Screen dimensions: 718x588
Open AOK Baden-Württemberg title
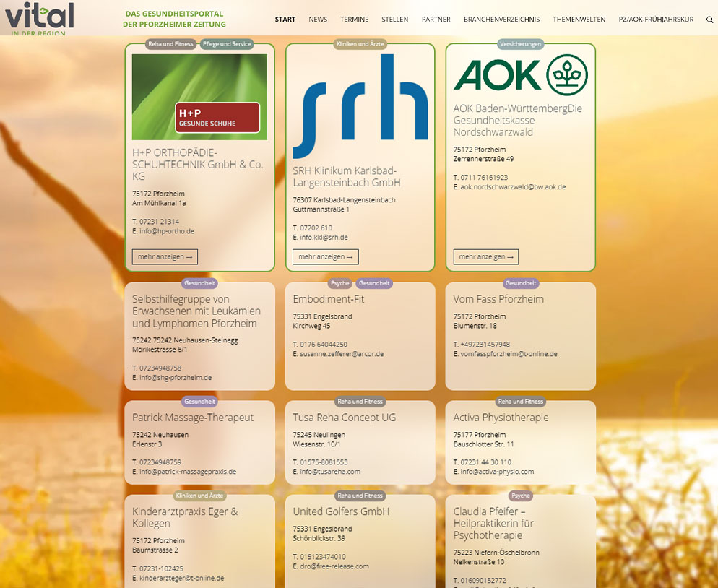[x=517, y=120]
